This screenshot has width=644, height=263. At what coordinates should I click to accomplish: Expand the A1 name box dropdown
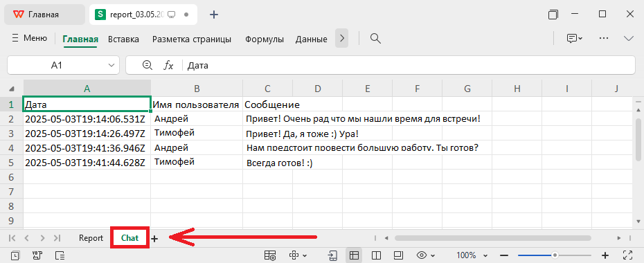pyautogui.click(x=111, y=65)
